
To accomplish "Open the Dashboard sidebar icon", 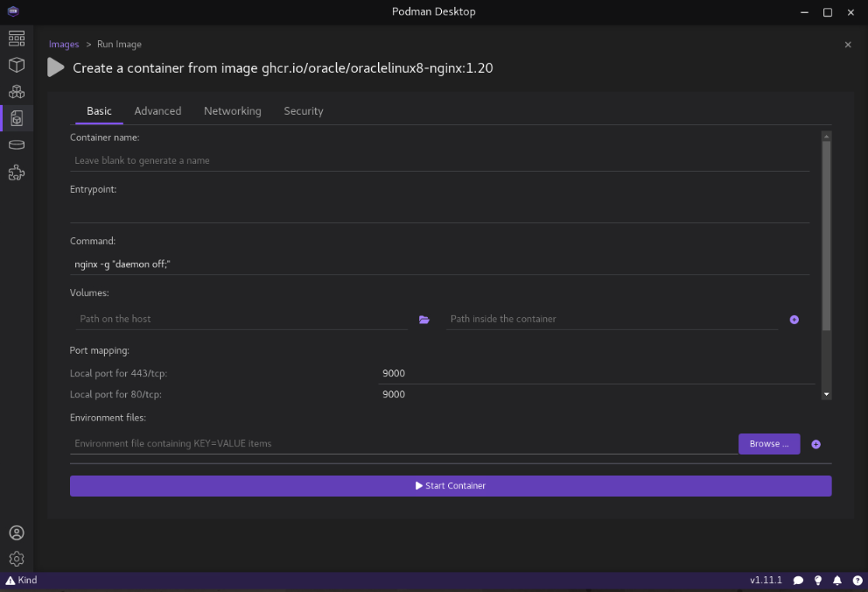I will [x=17, y=39].
